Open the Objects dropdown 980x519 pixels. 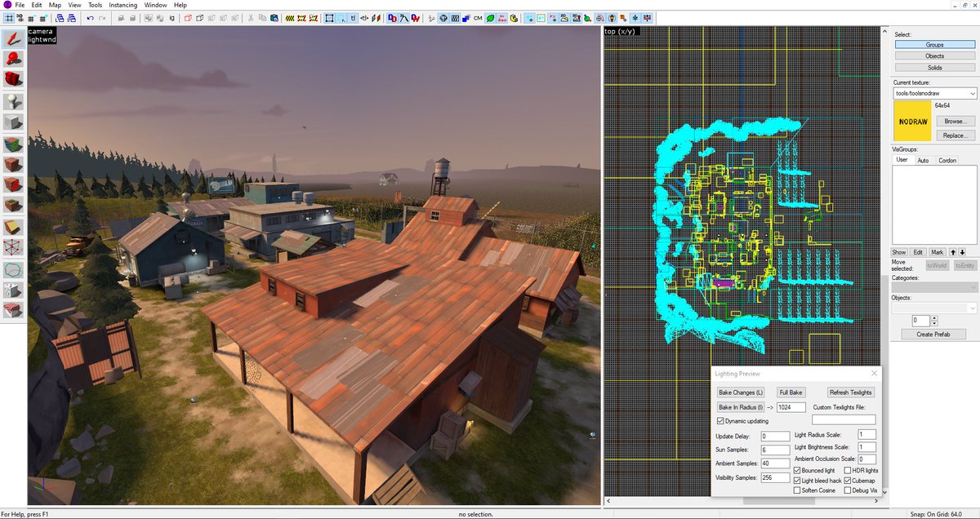(934, 308)
